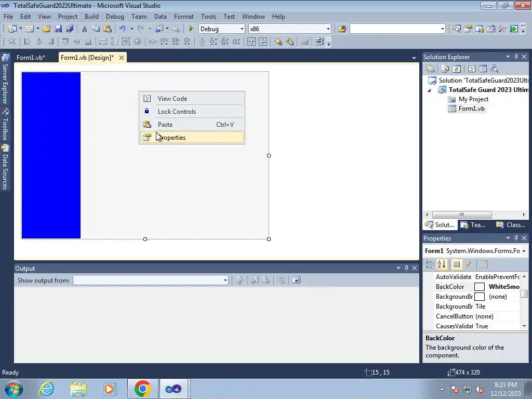The height and width of the screenshot is (399, 532).
Task: Click the Align Tops layout icon
Action: (65, 42)
